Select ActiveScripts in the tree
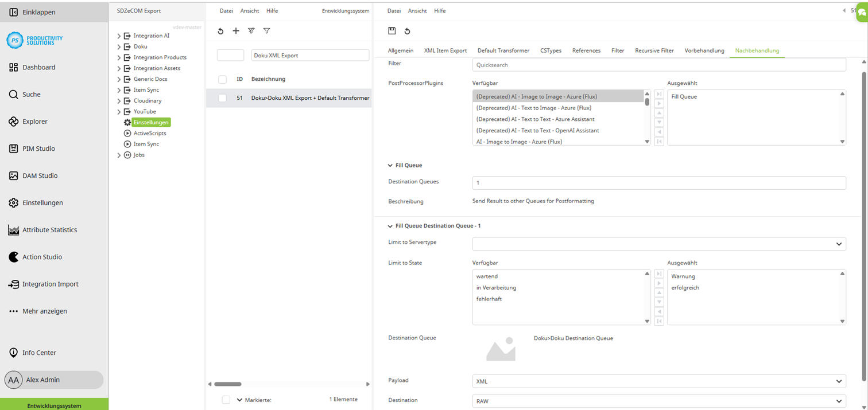This screenshot has width=868, height=410. [x=150, y=133]
